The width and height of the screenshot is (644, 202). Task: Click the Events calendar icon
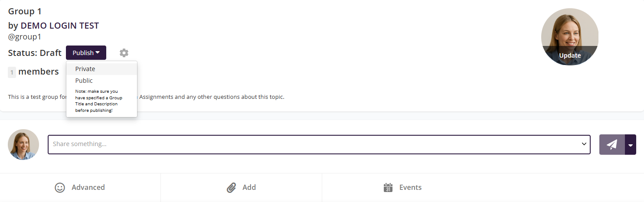coord(388,187)
